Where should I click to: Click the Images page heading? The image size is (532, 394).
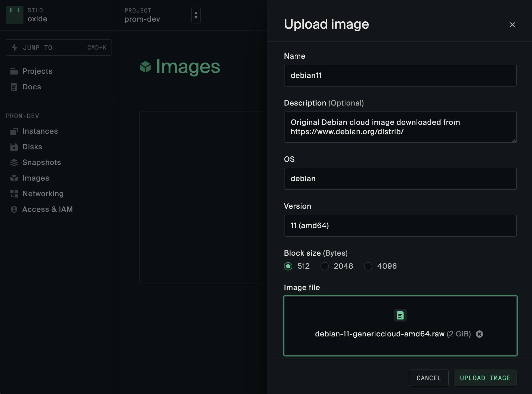[x=188, y=67]
